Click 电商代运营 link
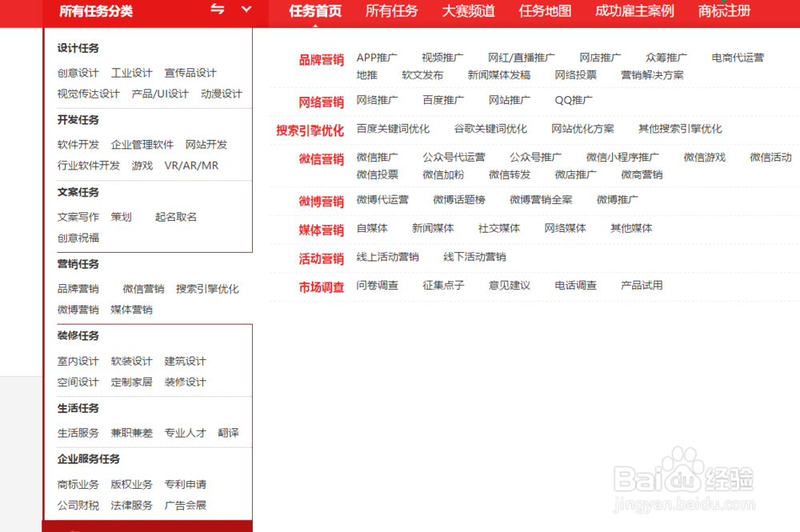The width and height of the screenshot is (800, 532). (738, 58)
